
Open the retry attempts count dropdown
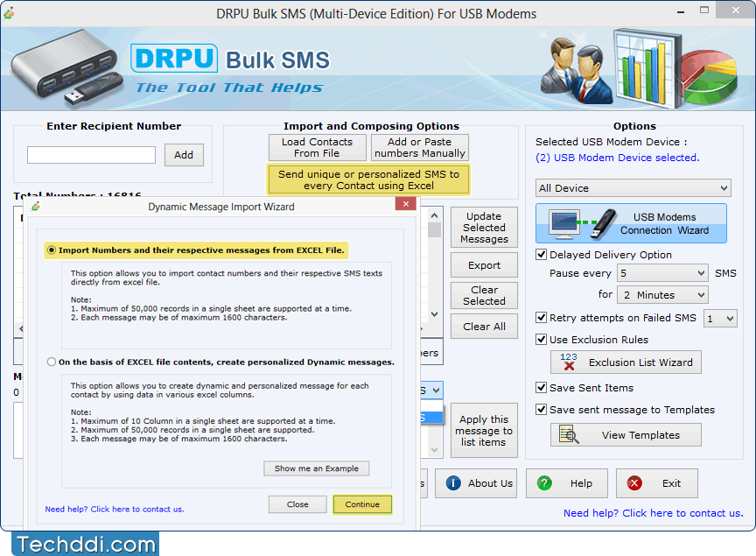click(x=720, y=319)
